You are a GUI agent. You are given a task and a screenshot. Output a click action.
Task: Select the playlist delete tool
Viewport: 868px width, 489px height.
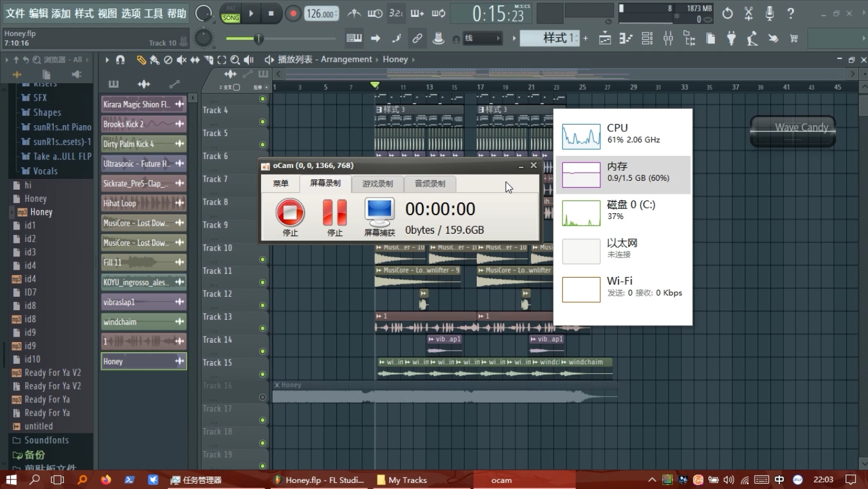pos(168,60)
